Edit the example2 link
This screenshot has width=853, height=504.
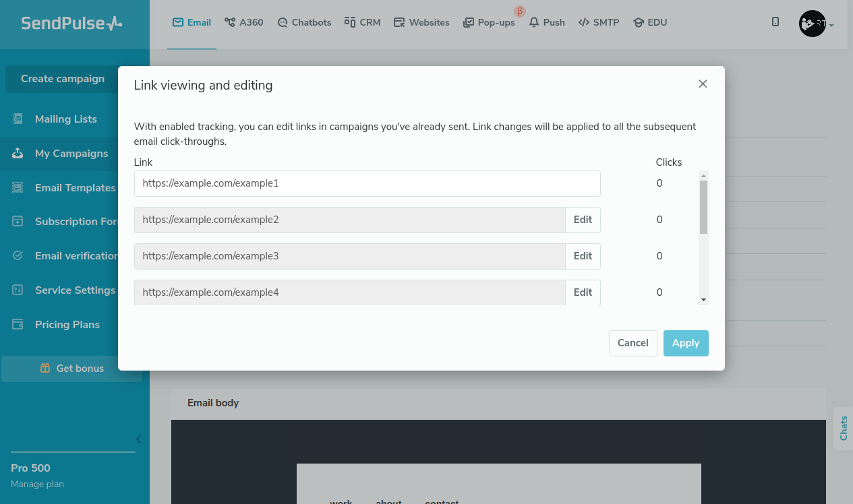coord(583,220)
